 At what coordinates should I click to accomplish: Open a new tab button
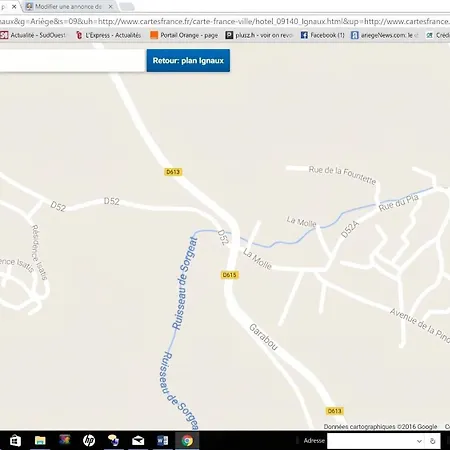click(127, 6)
